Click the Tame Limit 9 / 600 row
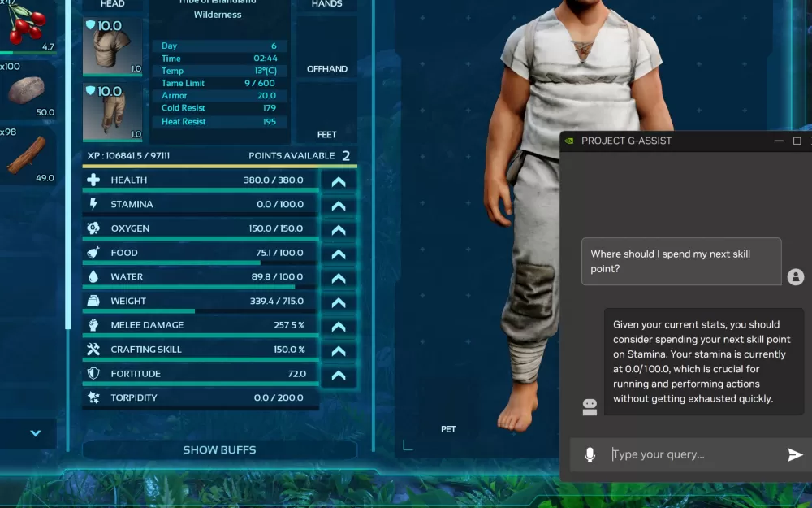 (x=219, y=83)
